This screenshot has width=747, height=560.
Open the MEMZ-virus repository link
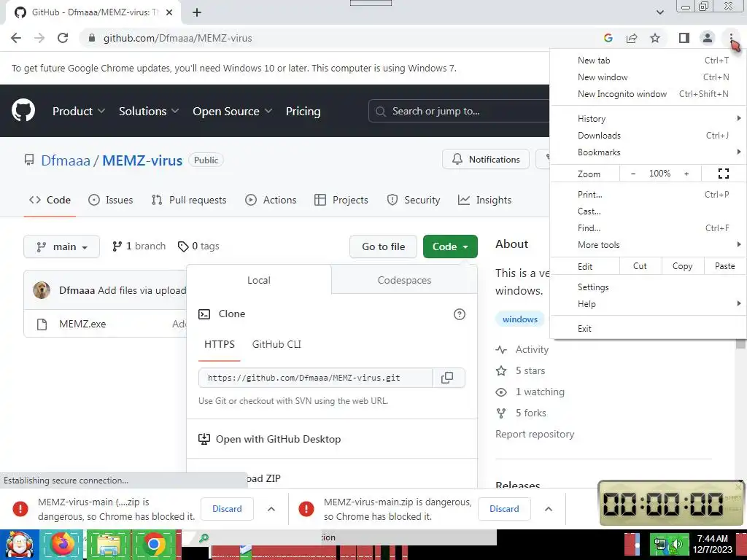point(142,160)
